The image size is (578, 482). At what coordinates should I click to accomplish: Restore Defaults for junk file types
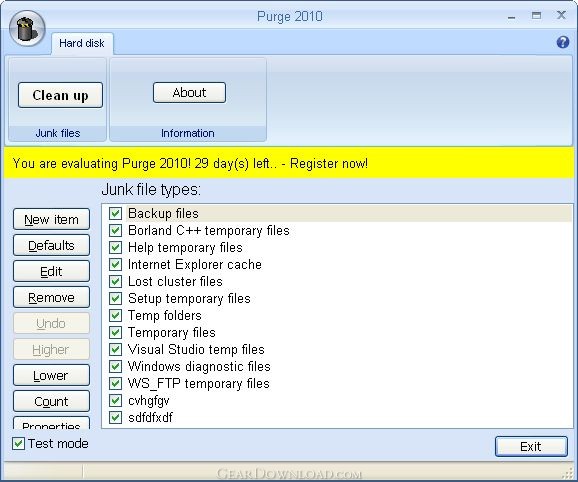51,245
